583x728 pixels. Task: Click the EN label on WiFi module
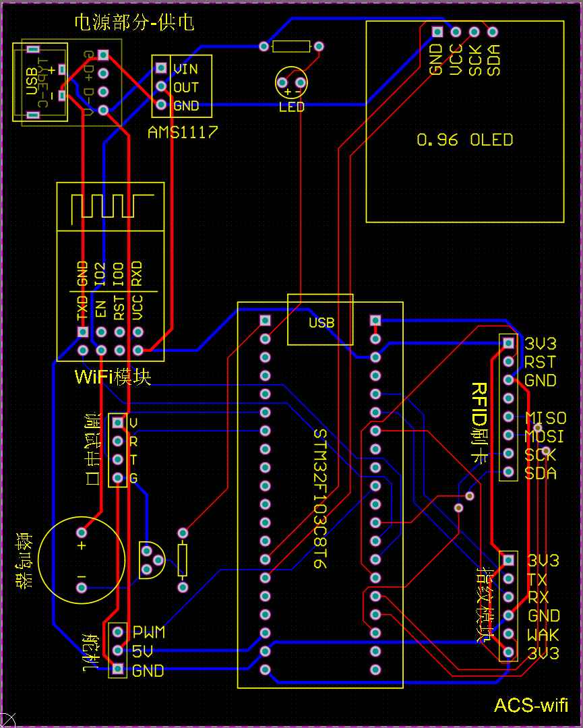[101, 309]
